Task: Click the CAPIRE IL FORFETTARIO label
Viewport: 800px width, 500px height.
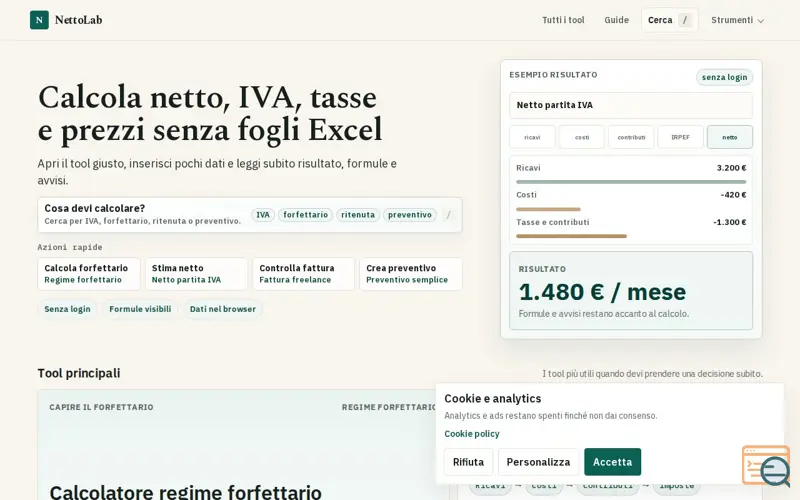Action: (102, 407)
